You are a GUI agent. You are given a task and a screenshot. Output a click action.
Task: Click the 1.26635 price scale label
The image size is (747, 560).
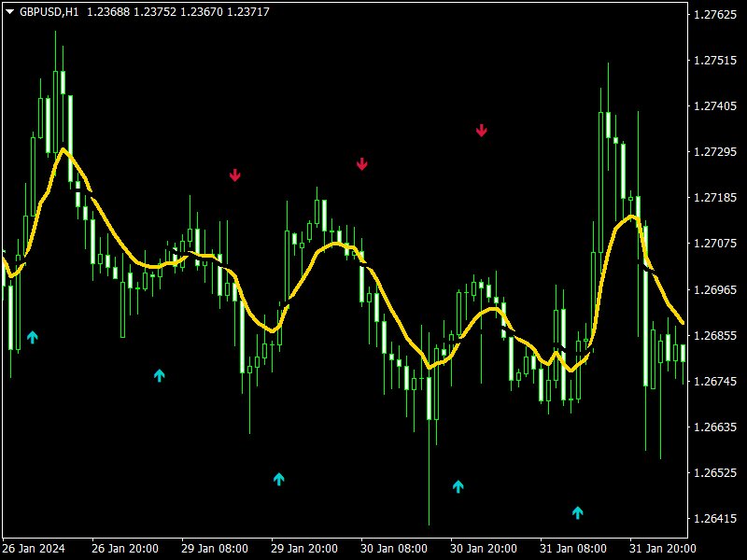click(714, 427)
